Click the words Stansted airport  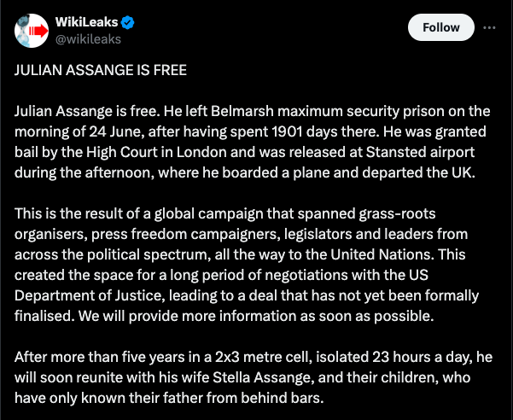pos(420,153)
